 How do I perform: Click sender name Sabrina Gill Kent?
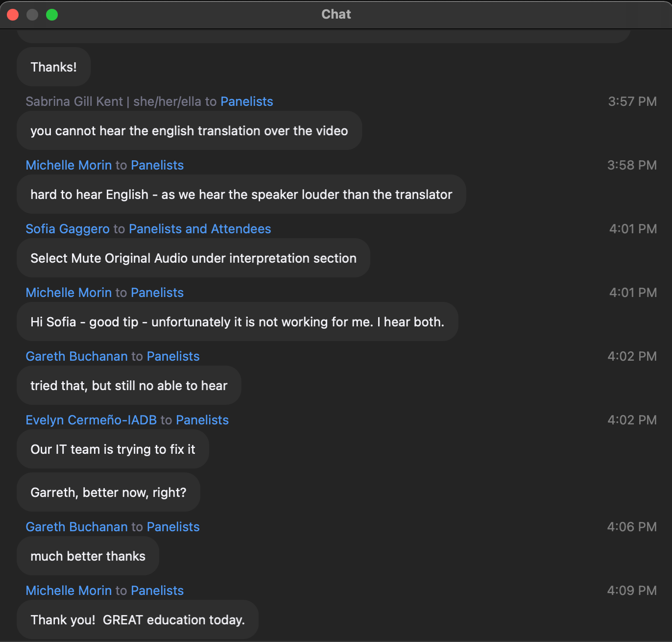tap(74, 101)
